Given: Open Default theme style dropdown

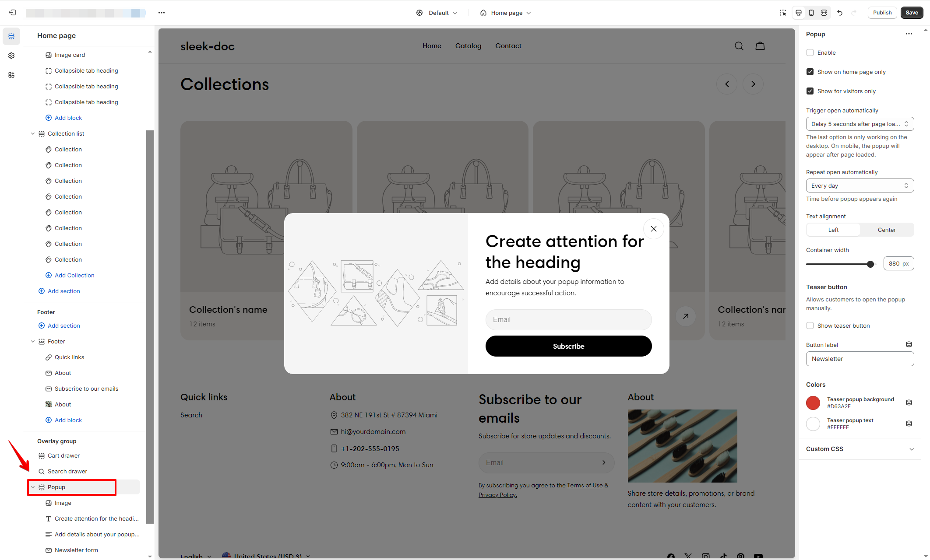Looking at the screenshot, I should 437,13.
